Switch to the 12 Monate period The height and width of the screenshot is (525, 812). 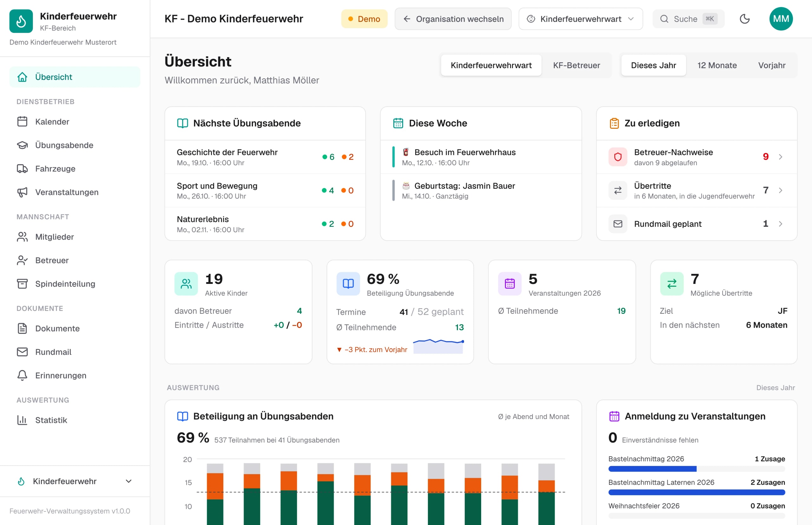coord(717,65)
